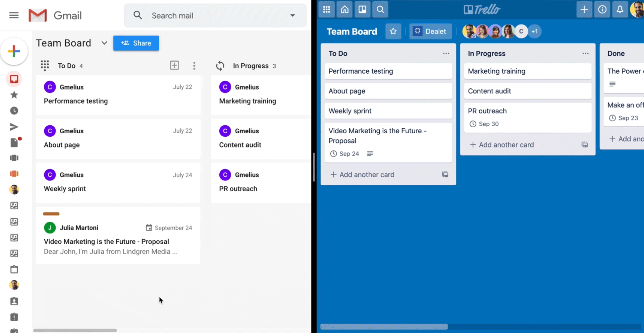Open the Gmail main menu hamburger
Image resolution: width=644 pixels, height=333 pixels.
point(14,15)
